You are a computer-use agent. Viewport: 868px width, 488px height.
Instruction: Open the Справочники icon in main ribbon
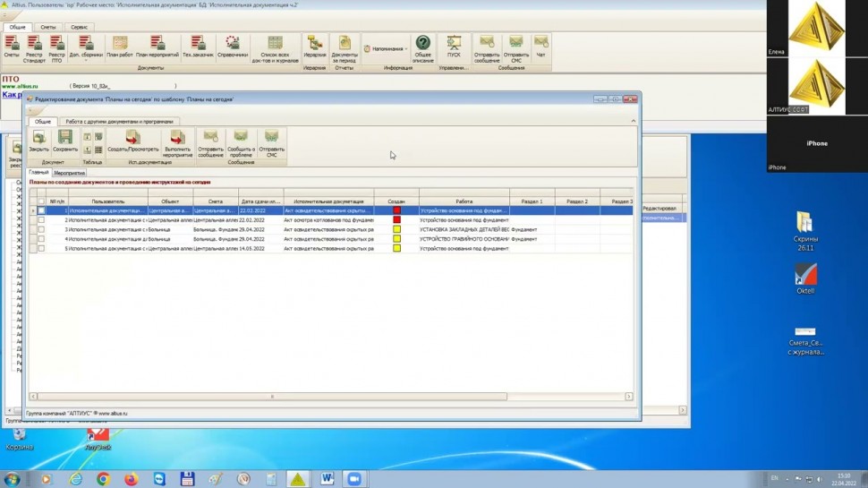[x=233, y=43]
